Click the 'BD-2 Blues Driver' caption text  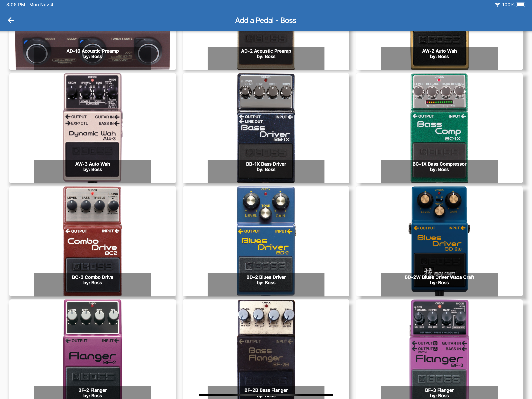tap(266, 277)
